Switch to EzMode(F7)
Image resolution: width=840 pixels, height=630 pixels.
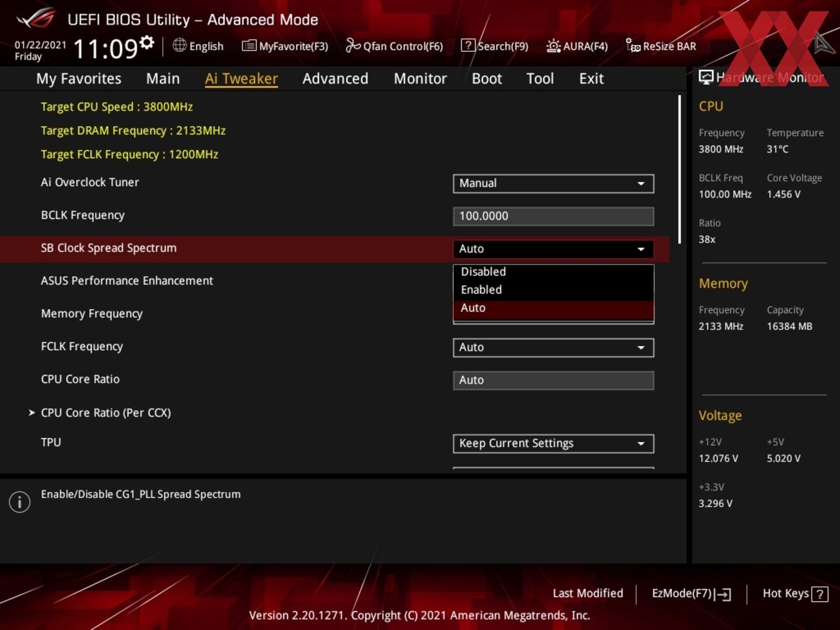pyautogui.click(x=691, y=594)
